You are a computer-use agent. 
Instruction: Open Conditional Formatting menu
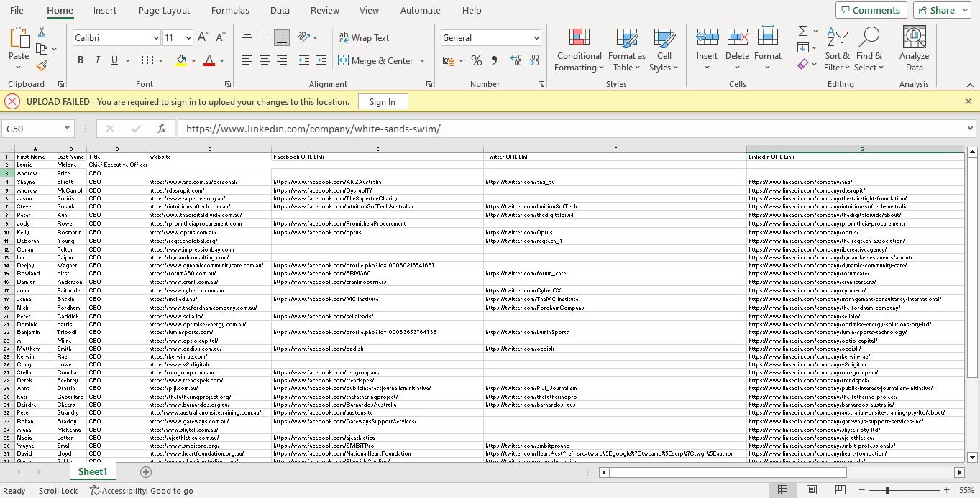coord(579,50)
